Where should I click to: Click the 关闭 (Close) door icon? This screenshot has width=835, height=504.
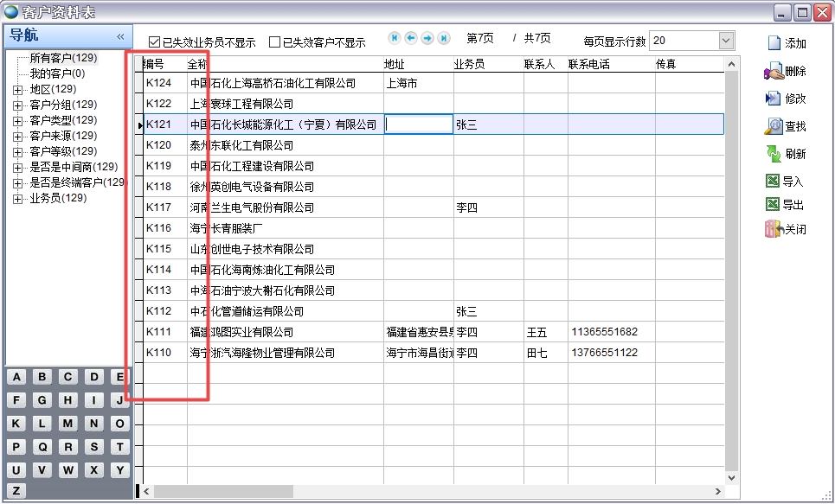[x=774, y=229]
